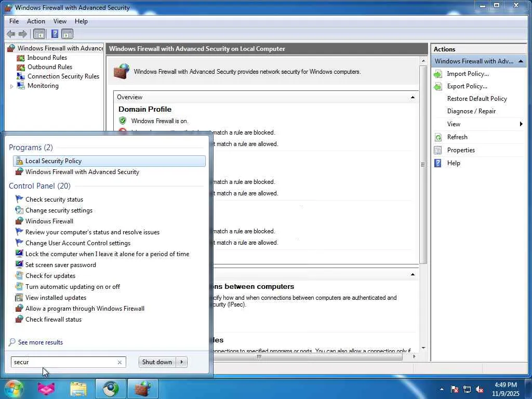The image size is (532, 399).
Task: Open the Shut down options arrow
Action: [182, 362]
